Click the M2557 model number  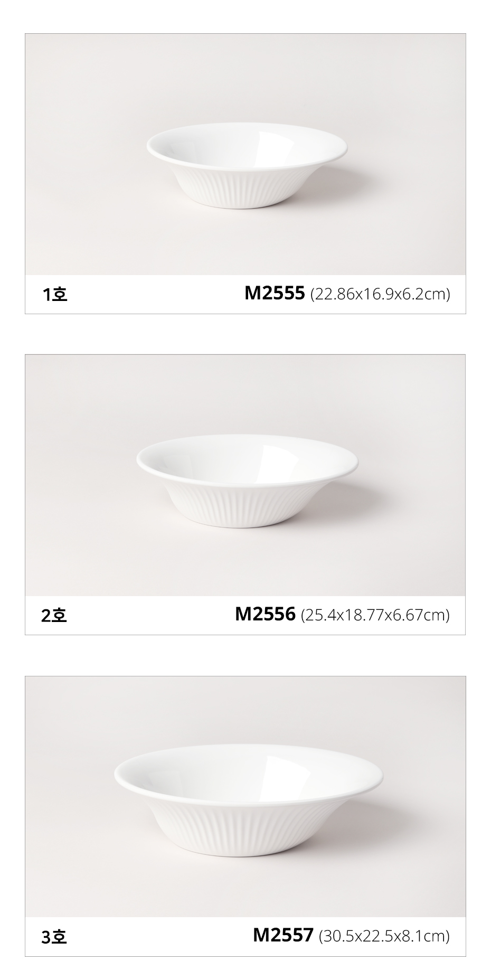tap(283, 935)
